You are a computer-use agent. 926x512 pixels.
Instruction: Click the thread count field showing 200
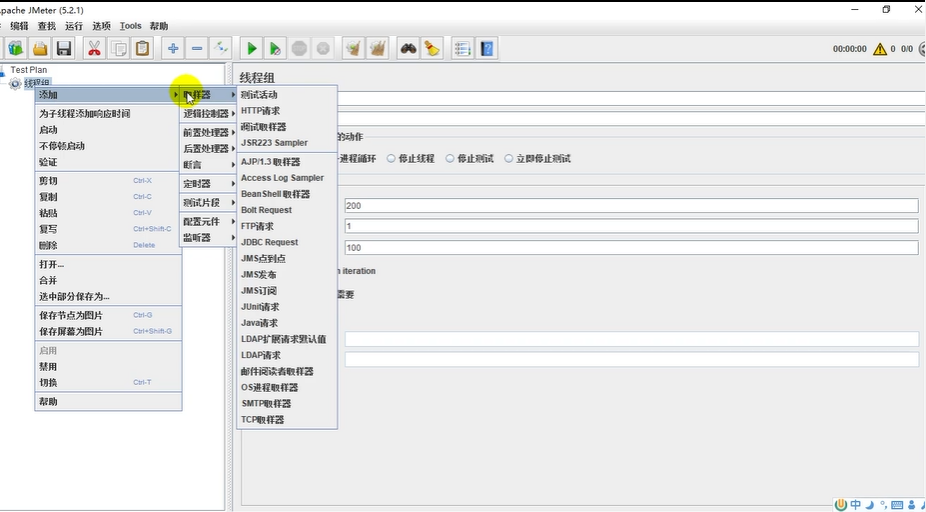click(631, 206)
